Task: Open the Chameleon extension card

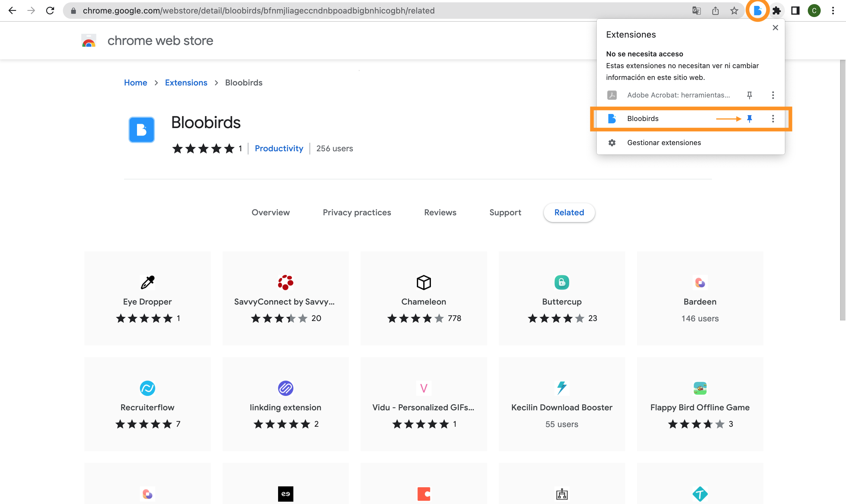Action: click(x=424, y=298)
